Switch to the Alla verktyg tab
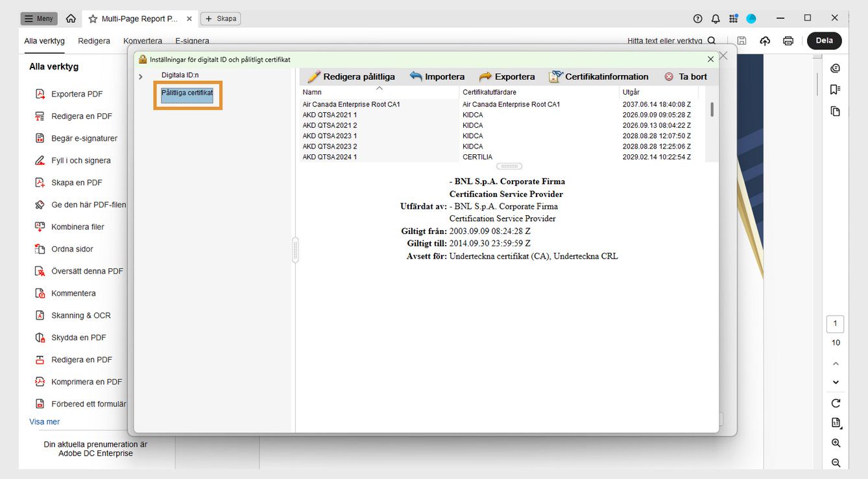This screenshot has width=868, height=479. (x=45, y=41)
